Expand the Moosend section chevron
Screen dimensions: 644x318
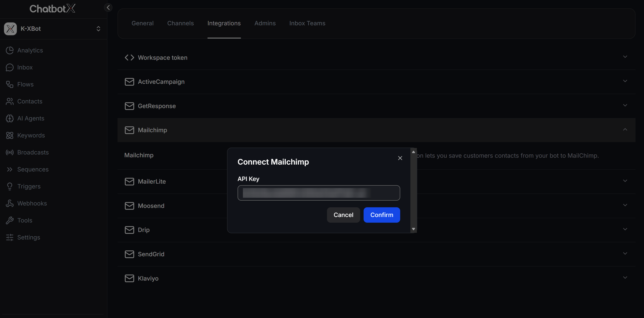[625, 205]
